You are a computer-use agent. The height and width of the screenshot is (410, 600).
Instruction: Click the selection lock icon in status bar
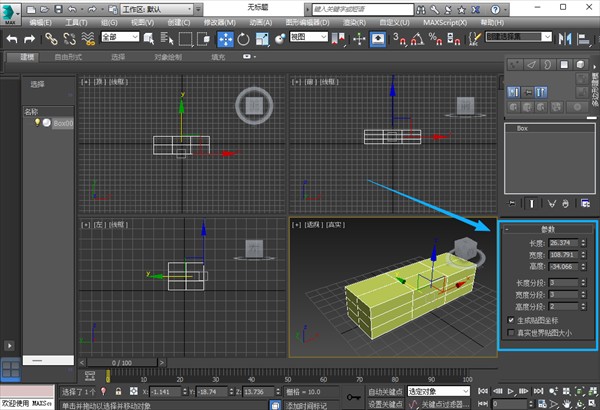[x=119, y=391]
